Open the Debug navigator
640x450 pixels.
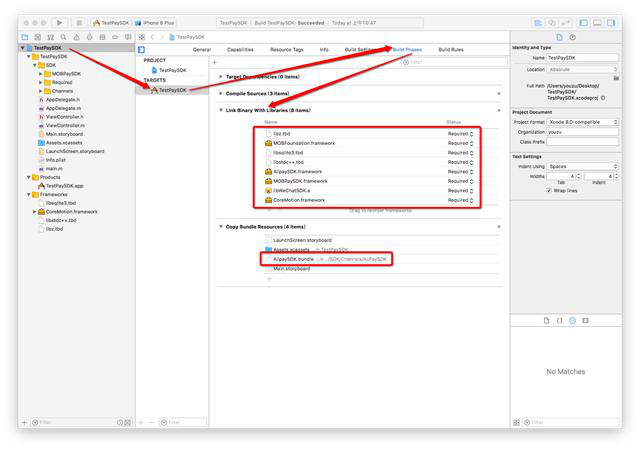coord(102,37)
